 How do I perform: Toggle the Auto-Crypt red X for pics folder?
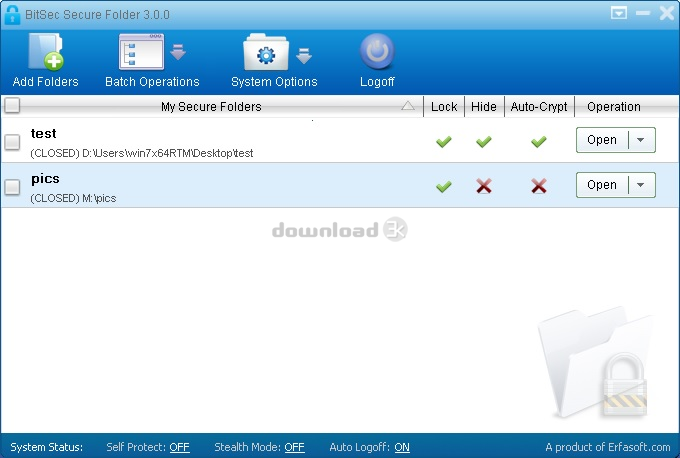(x=539, y=186)
